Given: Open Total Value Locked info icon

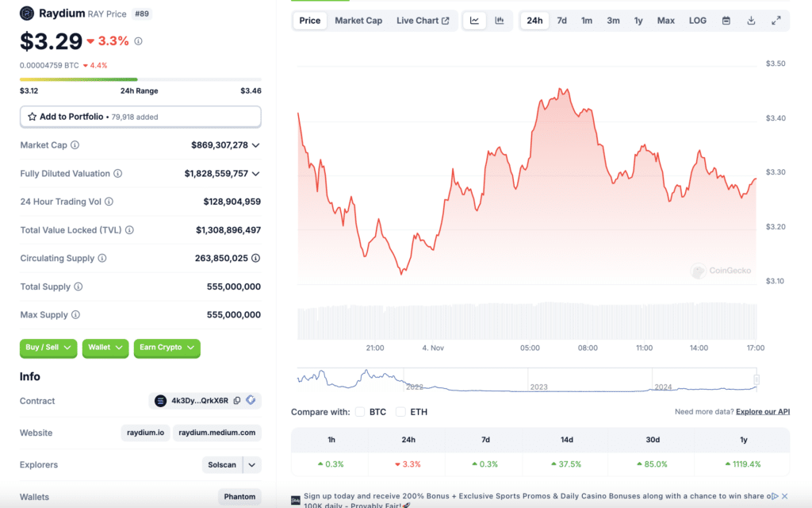Looking at the screenshot, I should [129, 230].
